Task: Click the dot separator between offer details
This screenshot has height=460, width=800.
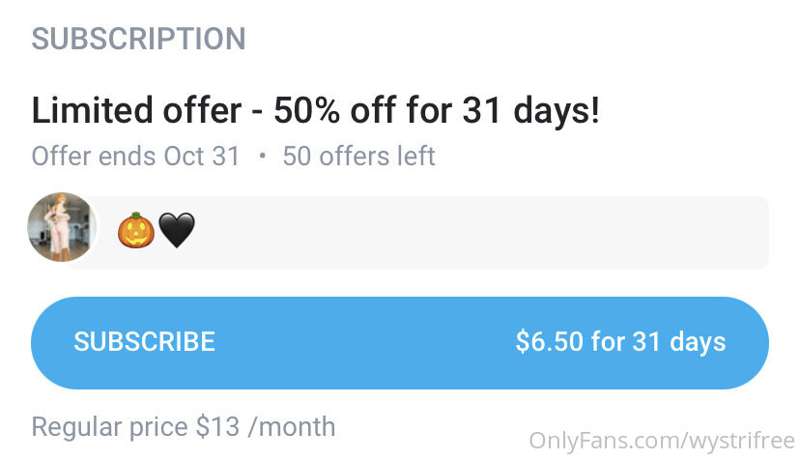Action: coord(262,156)
